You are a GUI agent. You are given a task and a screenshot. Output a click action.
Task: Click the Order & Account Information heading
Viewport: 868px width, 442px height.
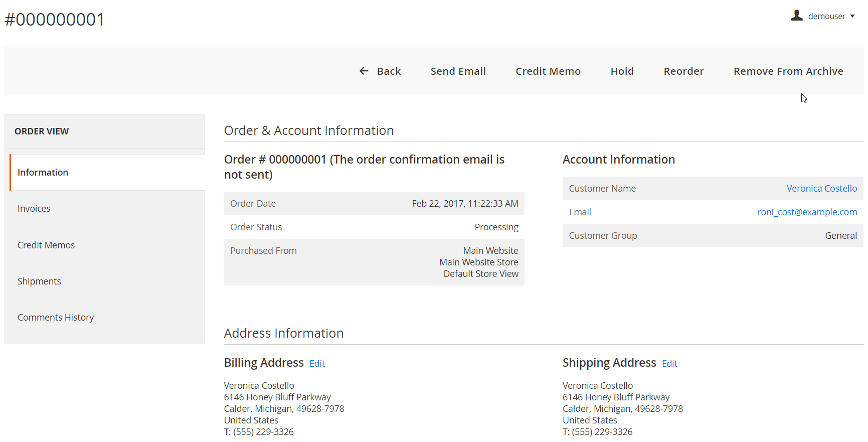coord(308,130)
